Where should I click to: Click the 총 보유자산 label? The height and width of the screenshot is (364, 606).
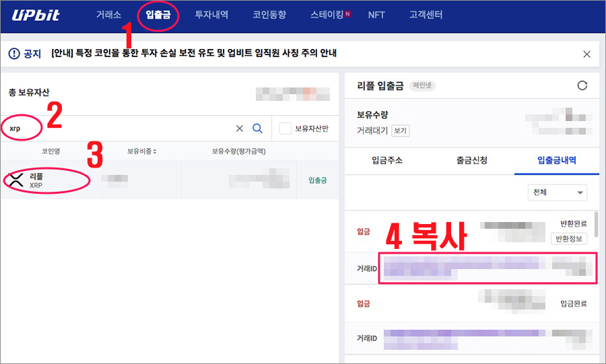[29, 93]
